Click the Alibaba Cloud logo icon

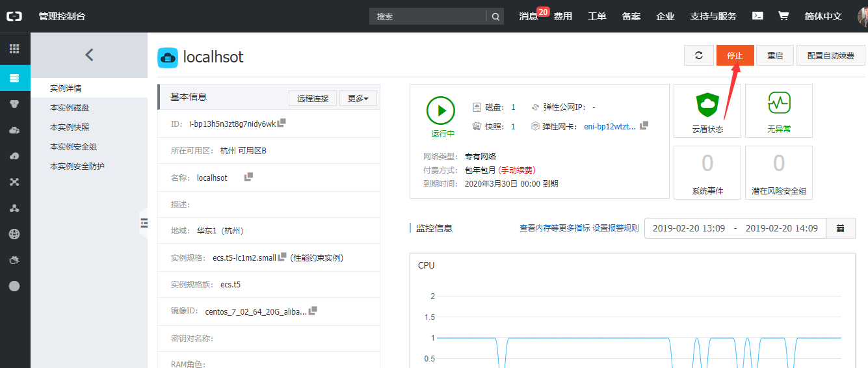14,16
